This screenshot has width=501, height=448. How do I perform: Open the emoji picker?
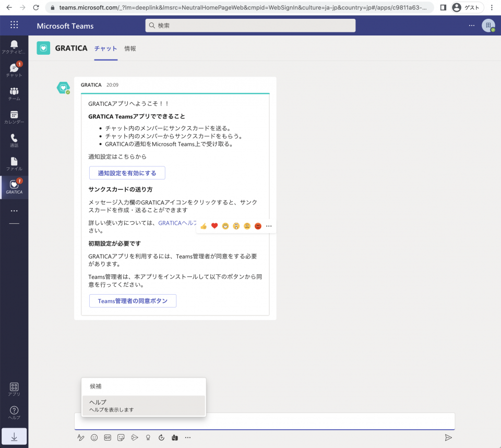(94, 438)
